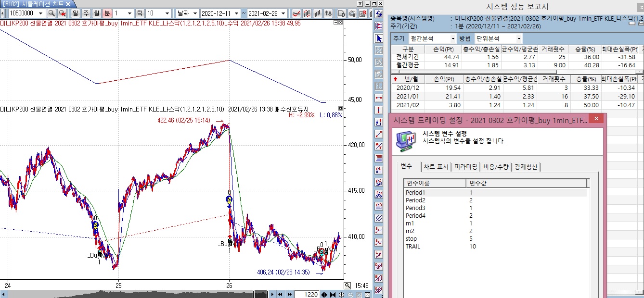644x298 pixels.
Task: Click the line chart type icon in top toolbar
Action: click(297, 13)
